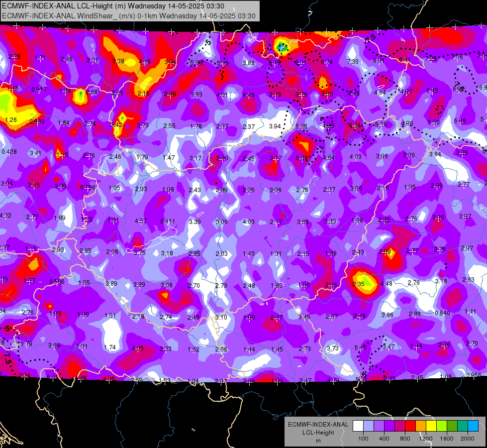This screenshot has height=448, width=487.
Task: Click the legend heading 'ECMWF-INDEX-ANAL'
Action: click(x=318, y=425)
